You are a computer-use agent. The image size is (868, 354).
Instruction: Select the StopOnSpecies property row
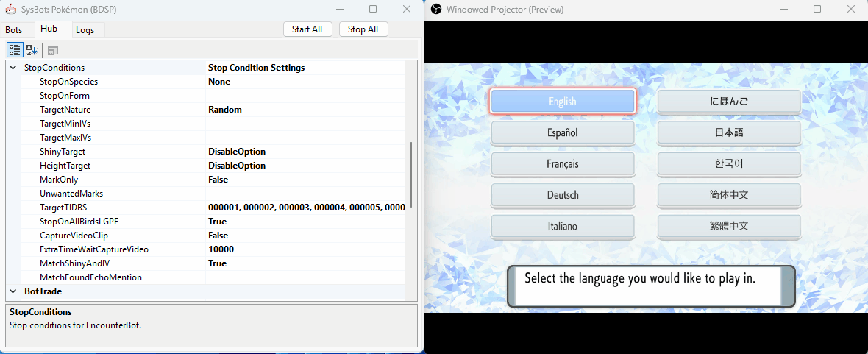[213, 82]
